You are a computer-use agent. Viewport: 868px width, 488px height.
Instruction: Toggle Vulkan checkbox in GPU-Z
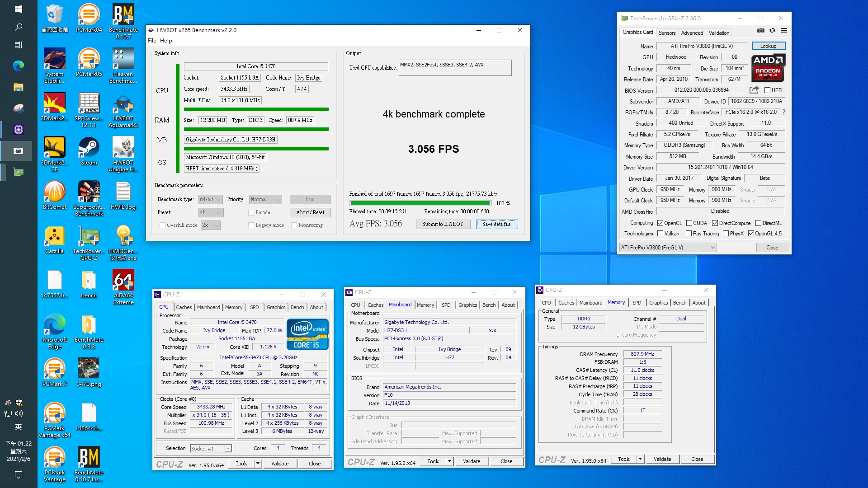coord(660,234)
